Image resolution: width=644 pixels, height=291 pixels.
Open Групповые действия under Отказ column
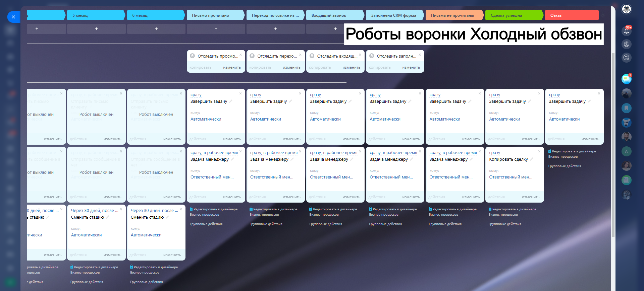[565, 166]
